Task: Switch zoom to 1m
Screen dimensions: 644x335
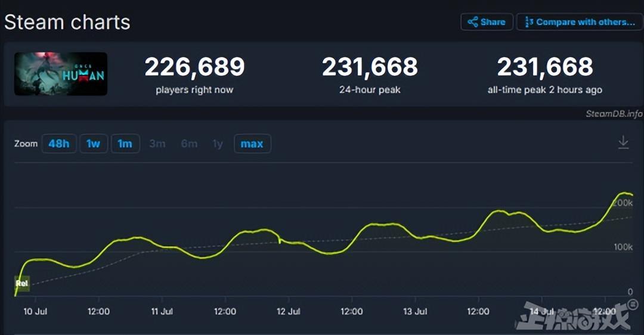Action: click(x=125, y=144)
